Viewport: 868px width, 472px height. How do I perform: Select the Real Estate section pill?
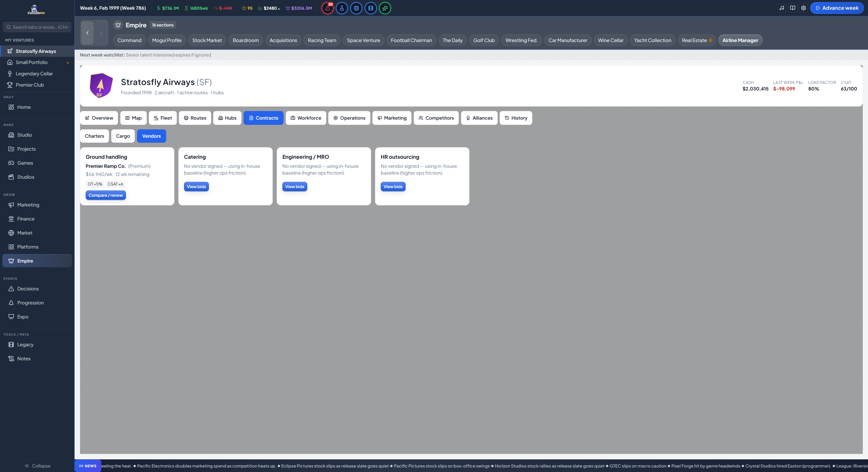696,40
